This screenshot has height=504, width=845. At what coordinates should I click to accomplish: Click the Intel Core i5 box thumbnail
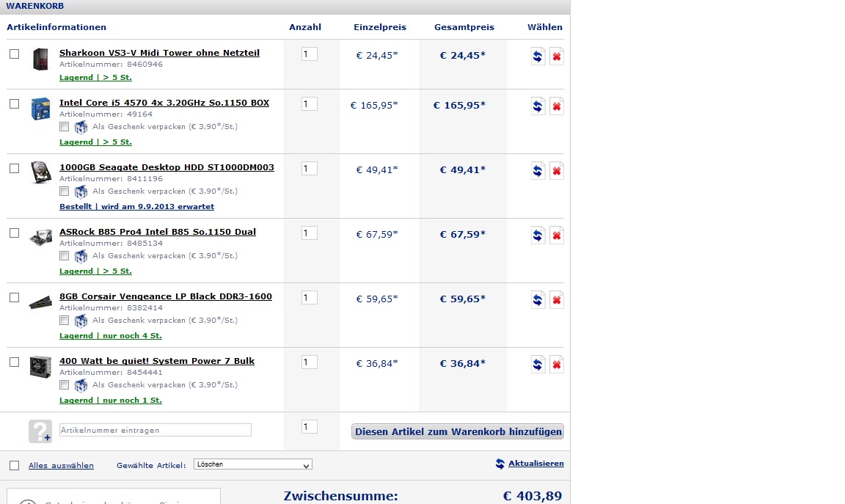pos(40,109)
